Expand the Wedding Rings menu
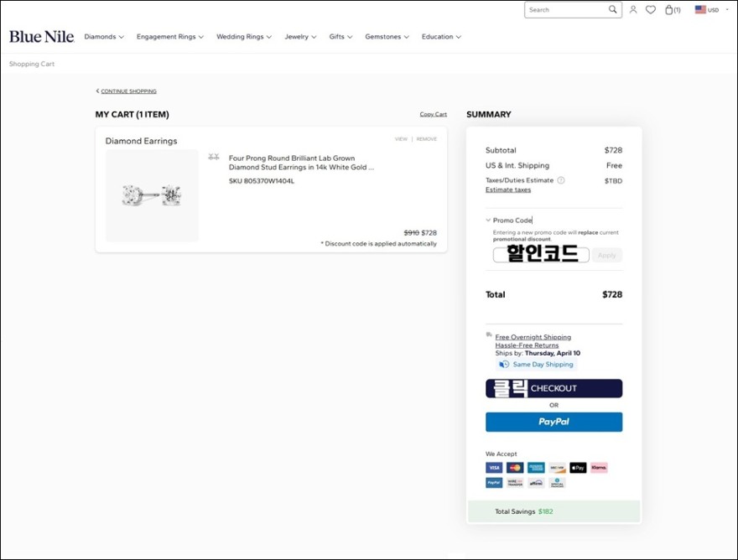 coord(244,37)
